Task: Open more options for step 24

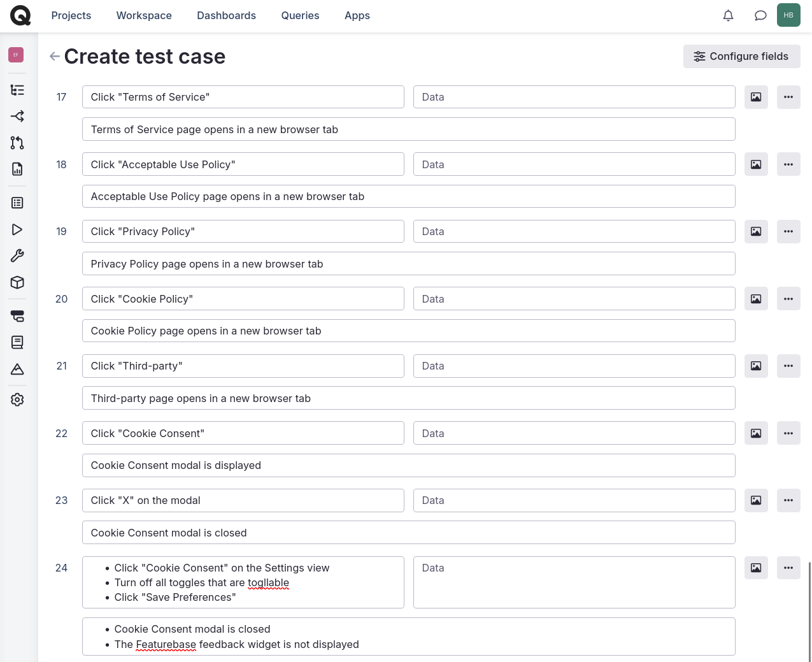Action: (788, 568)
